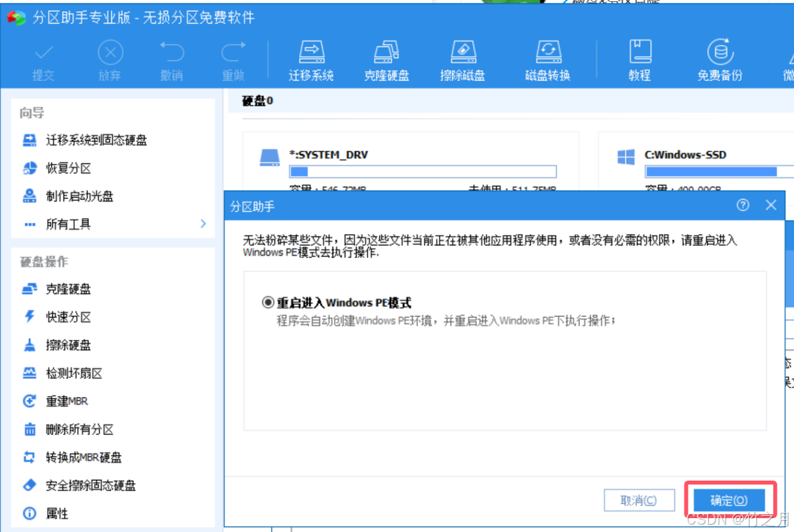
Task: Select the *:SYSTEM_DRV partition block
Action: (x=410, y=162)
